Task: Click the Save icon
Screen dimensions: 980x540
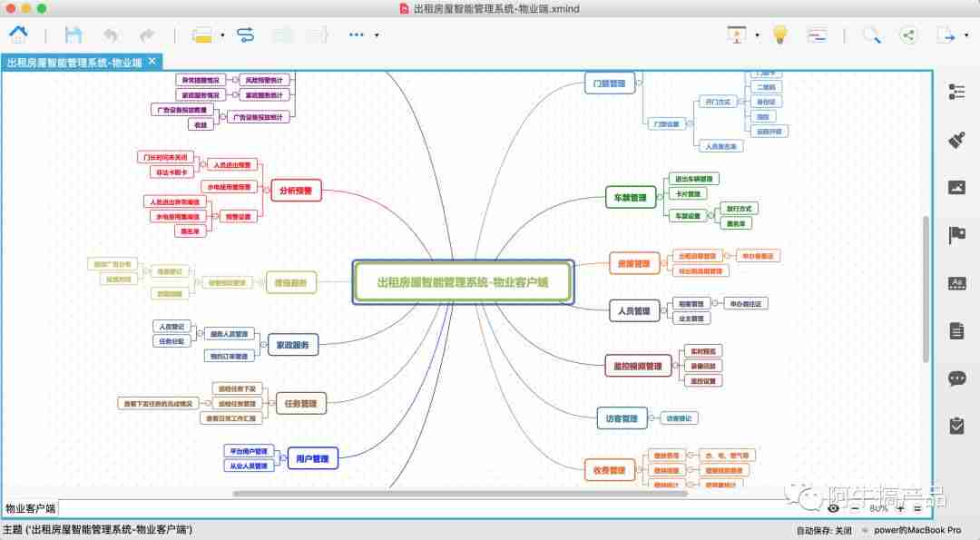Action: click(73, 34)
